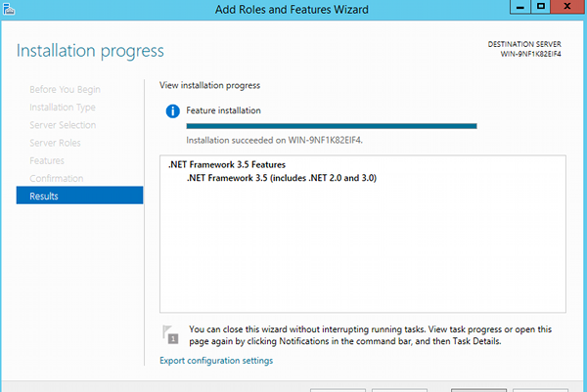Click 'View installation progress' heading
Image resolution: width=587 pixels, height=392 pixels.
pyautogui.click(x=209, y=85)
